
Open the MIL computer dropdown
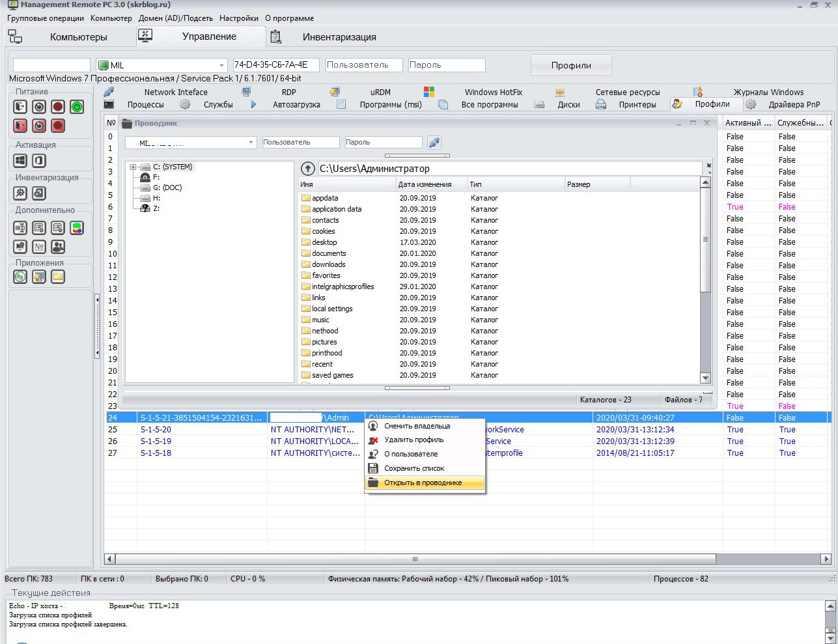pos(221,65)
